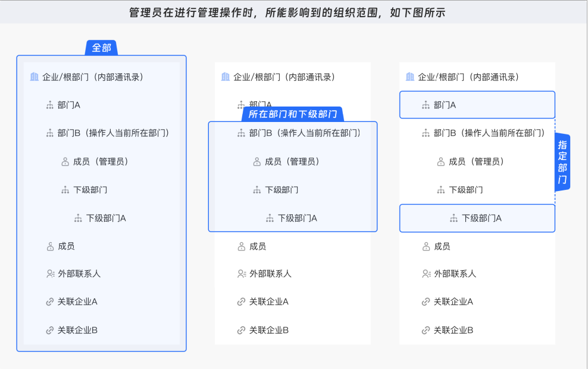
Task: Click the plain 成员 icon in the 指定部门 panel
Action: [x=426, y=246]
